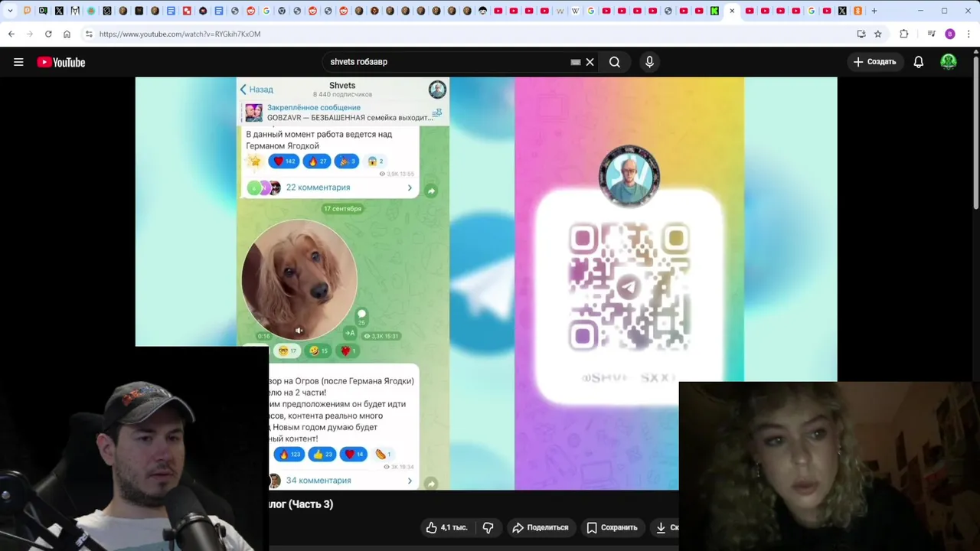Switch to the green K browser tab
The image size is (980, 551).
(x=714, y=11)
